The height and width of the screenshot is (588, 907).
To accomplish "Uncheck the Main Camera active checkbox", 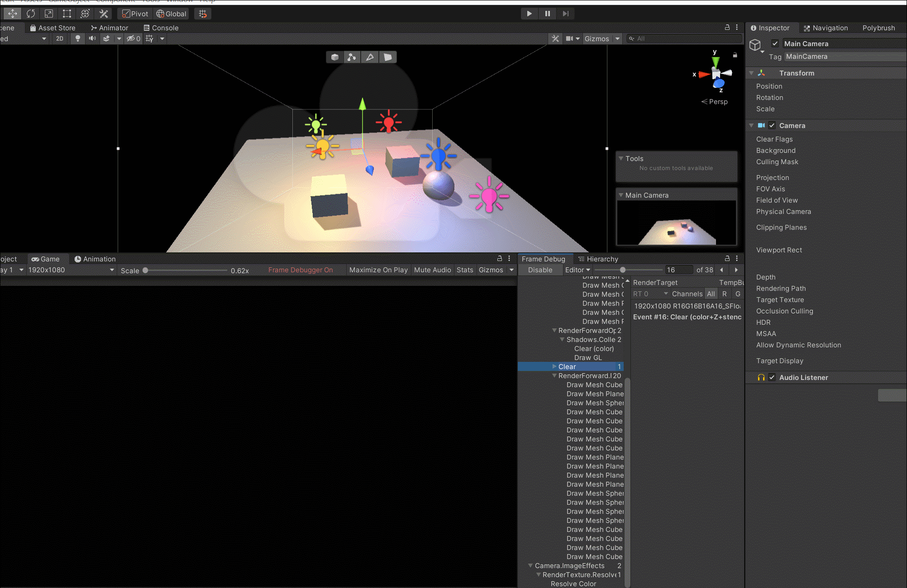I will [775, 43].
